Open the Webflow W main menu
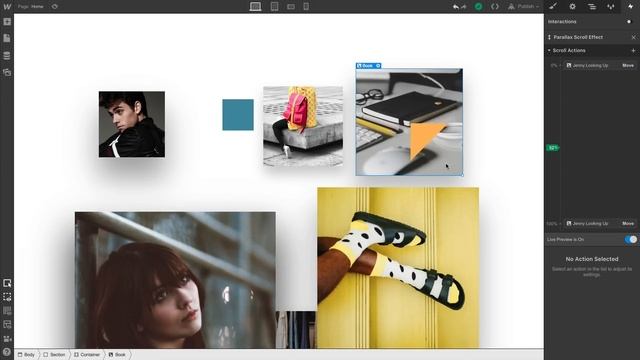Image resolution: width=640 pixels, height=360 pixels. tap(7, 7)
